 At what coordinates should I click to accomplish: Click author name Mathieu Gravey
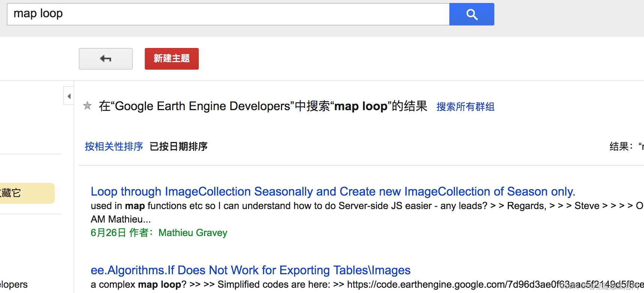(193, 233)
